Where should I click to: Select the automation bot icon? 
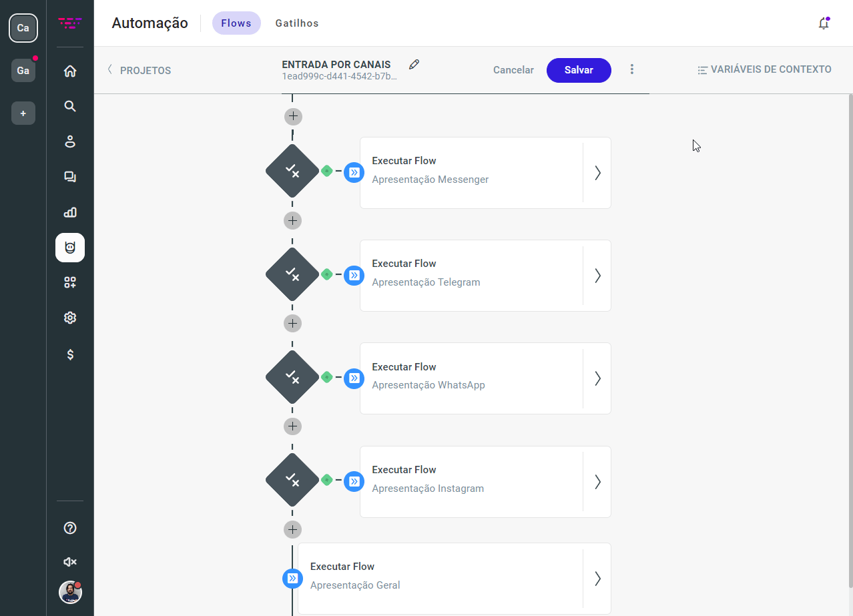70,248
